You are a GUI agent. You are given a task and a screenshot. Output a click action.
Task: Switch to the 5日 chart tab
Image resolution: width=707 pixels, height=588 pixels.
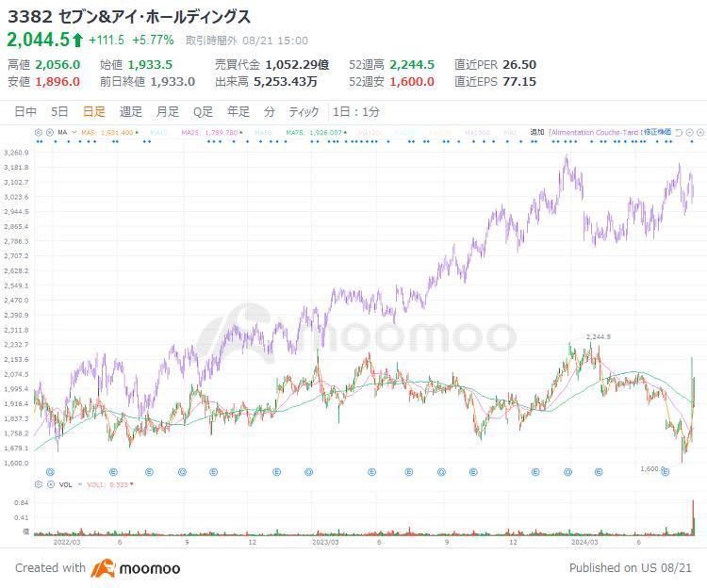pos(59,112)
